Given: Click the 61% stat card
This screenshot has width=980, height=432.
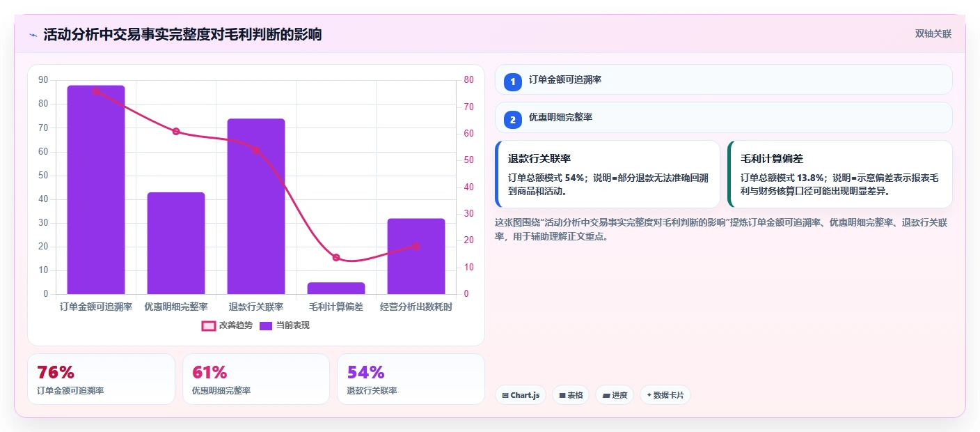Looking at the screenshot, I should 256,379.
